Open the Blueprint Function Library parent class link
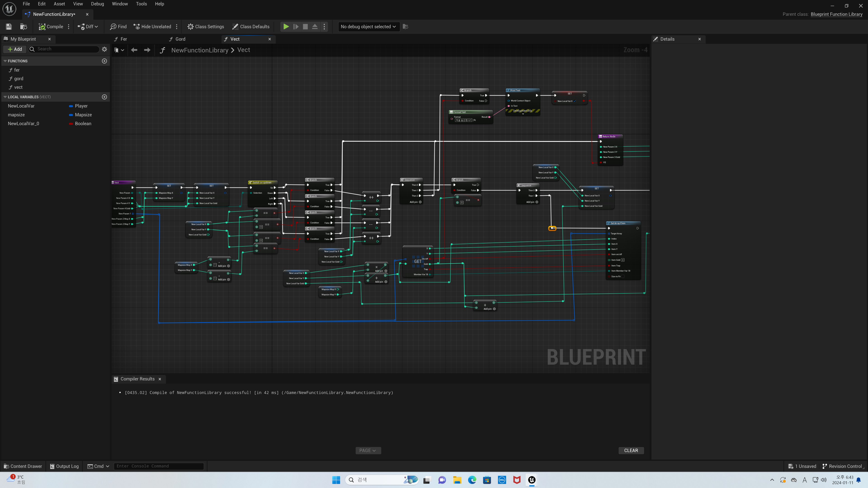Screen dimensions: 868x488 836,14
